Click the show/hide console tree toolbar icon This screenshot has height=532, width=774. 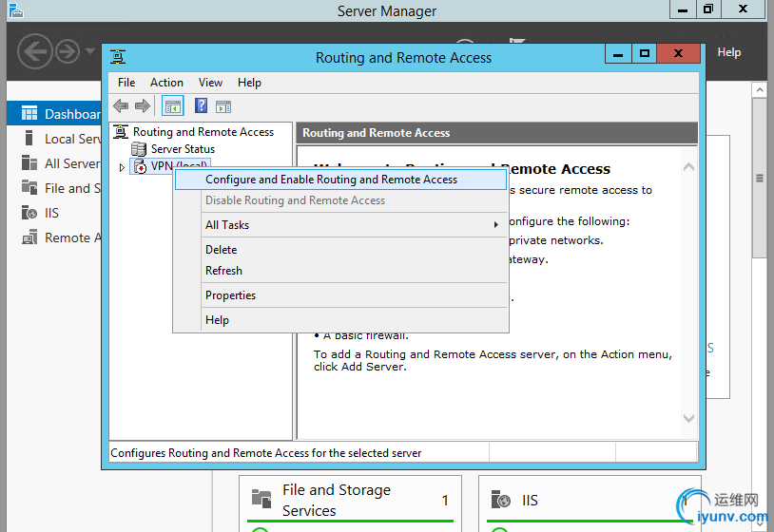[x=172, y=105]
